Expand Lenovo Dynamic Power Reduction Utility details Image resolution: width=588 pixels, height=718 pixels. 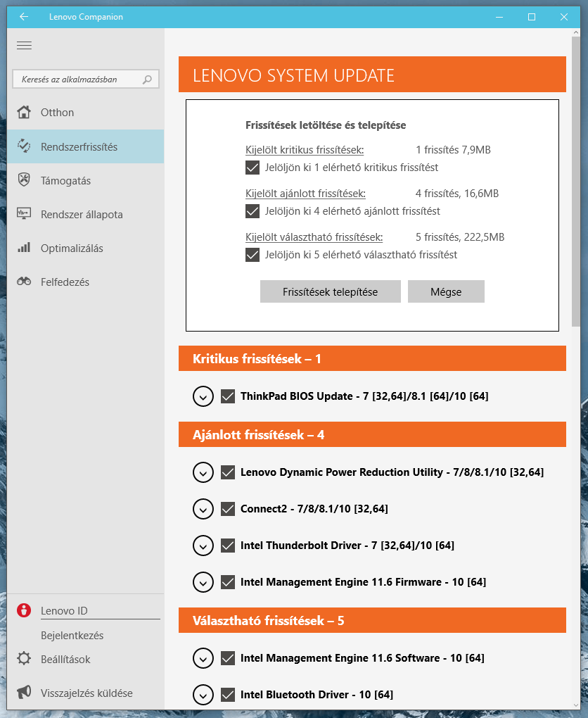click(203, 472)
